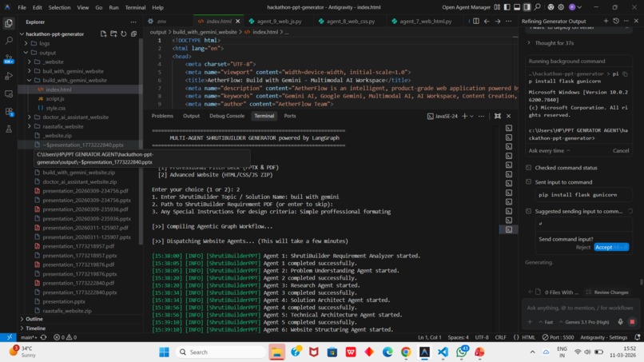
Task: Click New Folder icon in Explorer header
Action: click(113, 34)
